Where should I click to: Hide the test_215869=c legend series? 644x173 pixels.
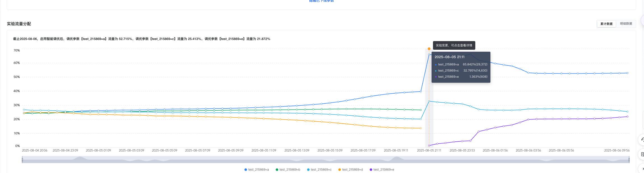[x=319, y=170]
